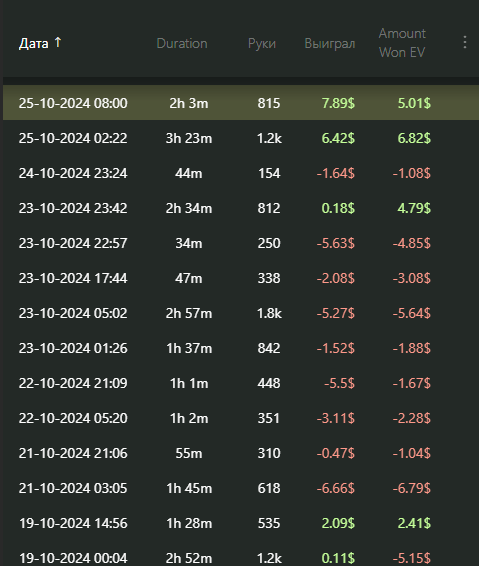The width and height of the screenshot is (479, 566).
Task: Open the 19-10-2024 14:56 session row
Action: 241,523
